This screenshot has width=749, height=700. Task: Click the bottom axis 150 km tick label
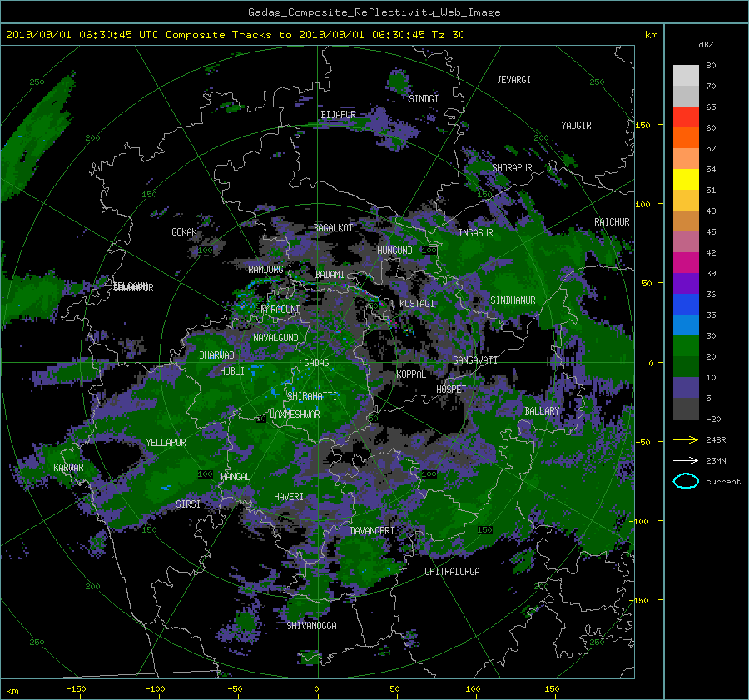(552, 689)
